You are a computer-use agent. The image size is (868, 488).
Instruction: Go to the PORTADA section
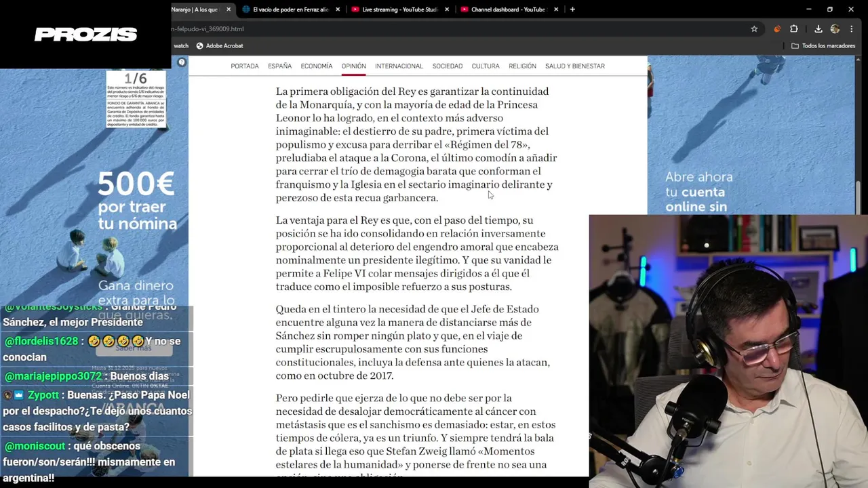[x=245, y=66]
